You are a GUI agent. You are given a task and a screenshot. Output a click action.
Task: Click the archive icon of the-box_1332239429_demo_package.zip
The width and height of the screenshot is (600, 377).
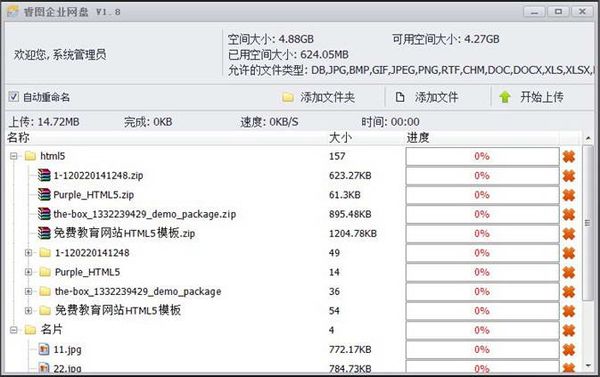coord(44,214)
